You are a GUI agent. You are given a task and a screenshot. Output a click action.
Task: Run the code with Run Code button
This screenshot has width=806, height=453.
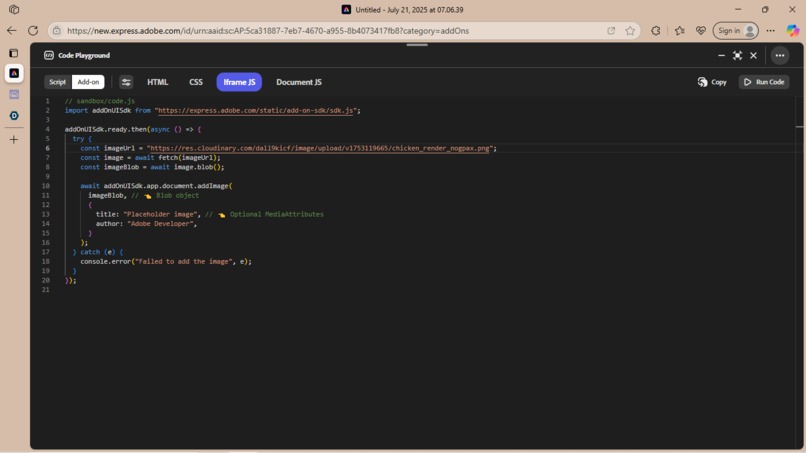pyautogui.click(x=764, y=82)
